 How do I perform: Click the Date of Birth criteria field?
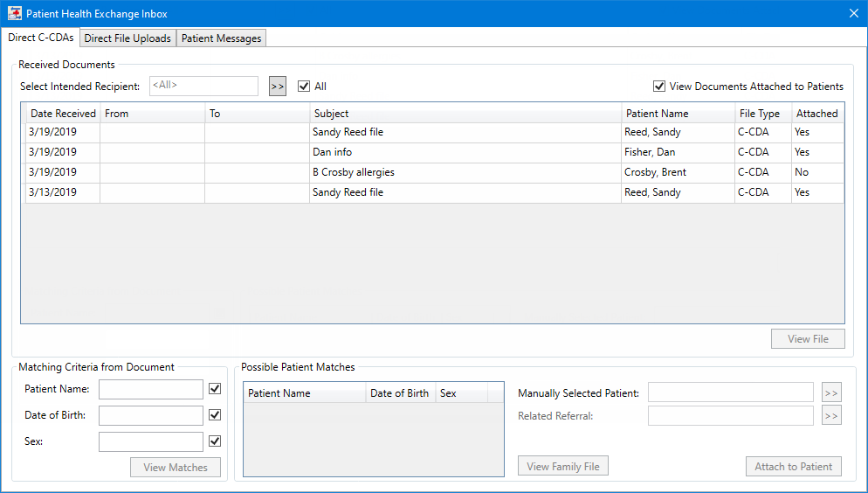[150, 415]
